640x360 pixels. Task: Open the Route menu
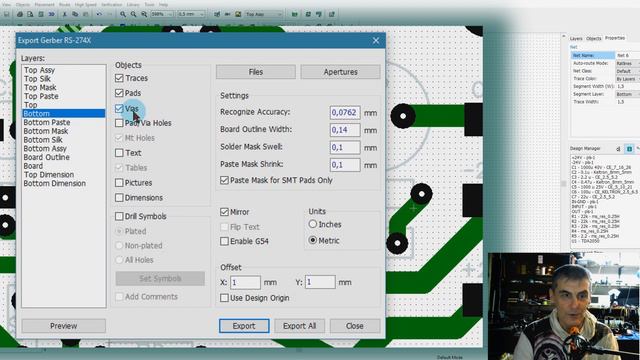64,4
